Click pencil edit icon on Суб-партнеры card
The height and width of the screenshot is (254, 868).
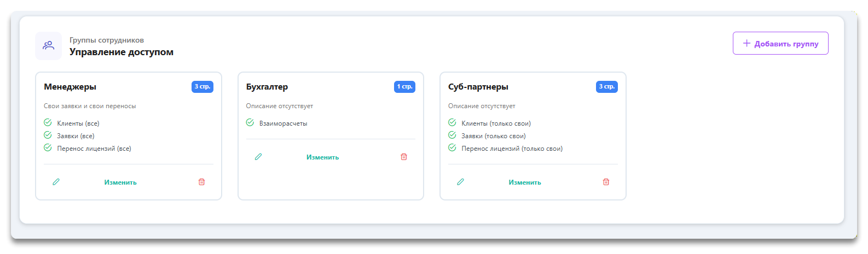pyautogui.click(x=460, y=182)
